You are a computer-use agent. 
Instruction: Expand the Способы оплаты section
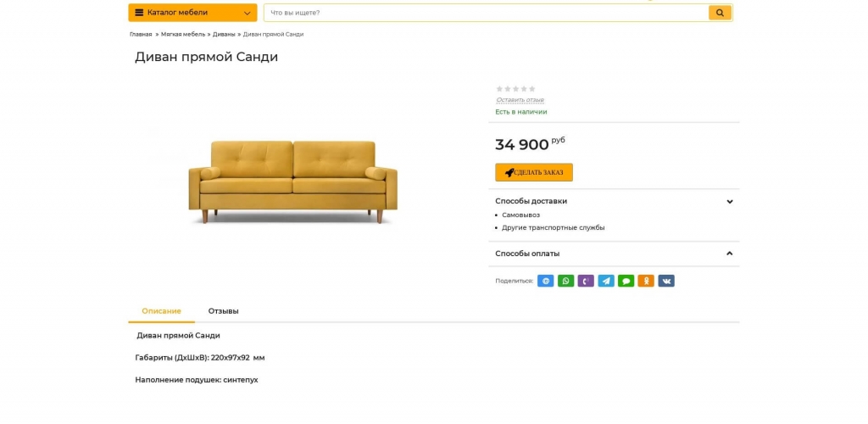coord(729,254)
